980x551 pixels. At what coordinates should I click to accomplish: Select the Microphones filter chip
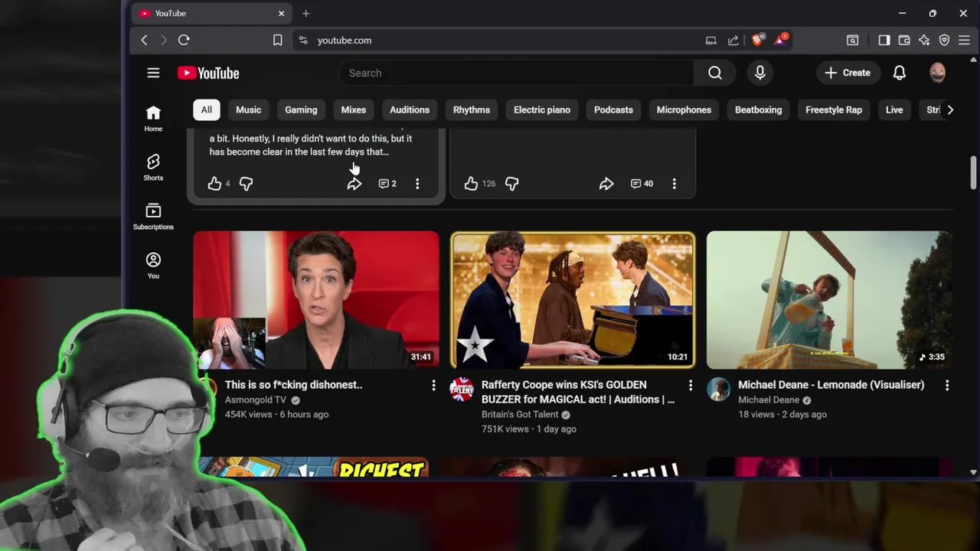point(684,109)
